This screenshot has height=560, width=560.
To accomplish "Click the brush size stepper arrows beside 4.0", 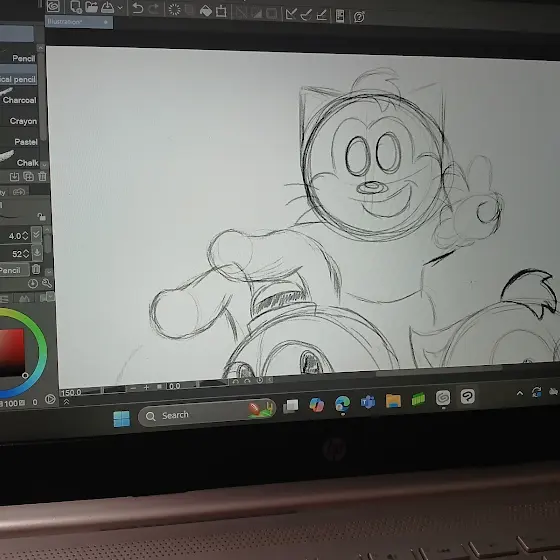I will pyautogui.click(x=25, y=235).
